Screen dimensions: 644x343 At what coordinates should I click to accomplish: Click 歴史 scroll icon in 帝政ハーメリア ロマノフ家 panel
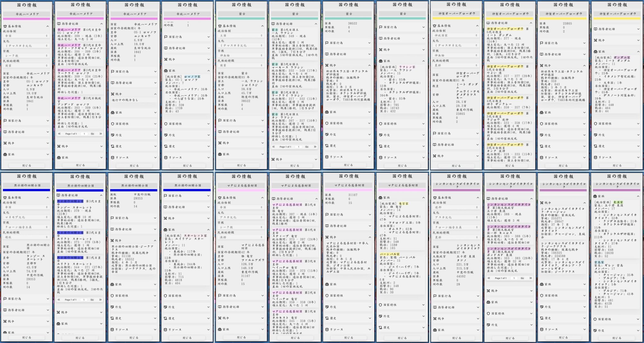coord(166,146)
